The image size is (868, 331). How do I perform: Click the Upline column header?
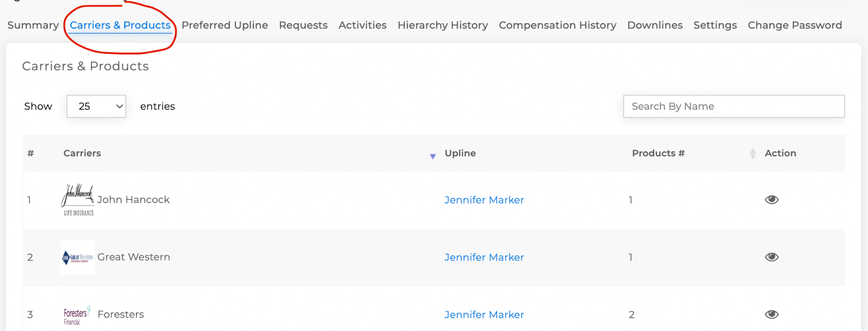coord(460,154)
